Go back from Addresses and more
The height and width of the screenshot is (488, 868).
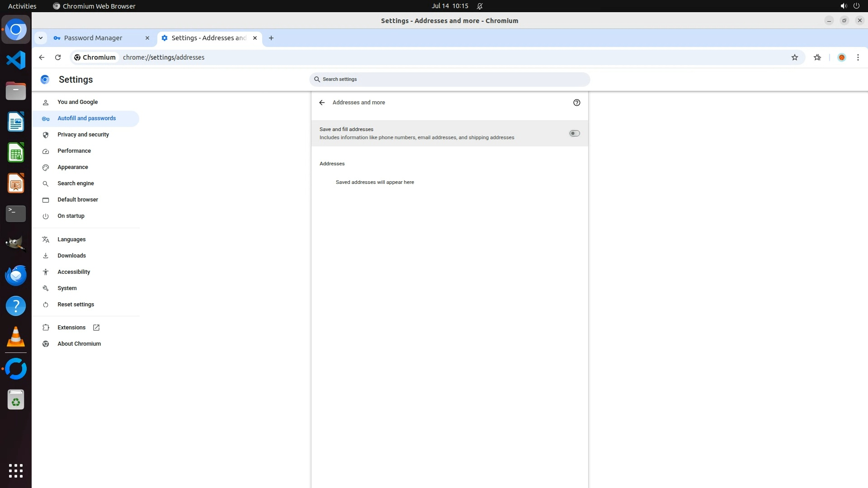[x=322, y=103]
